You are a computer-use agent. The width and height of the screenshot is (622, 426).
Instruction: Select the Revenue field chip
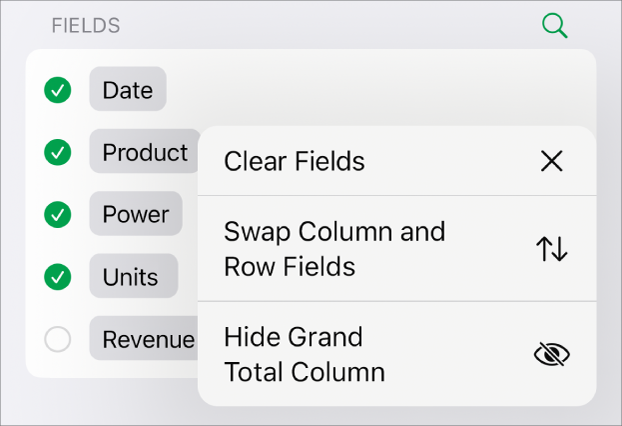click(146, 340)
